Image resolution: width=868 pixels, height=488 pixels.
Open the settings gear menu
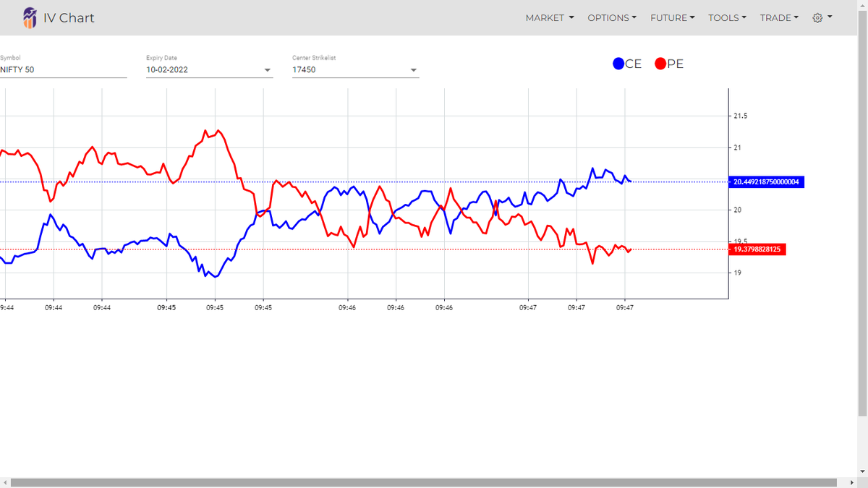[x=822, y=17]
